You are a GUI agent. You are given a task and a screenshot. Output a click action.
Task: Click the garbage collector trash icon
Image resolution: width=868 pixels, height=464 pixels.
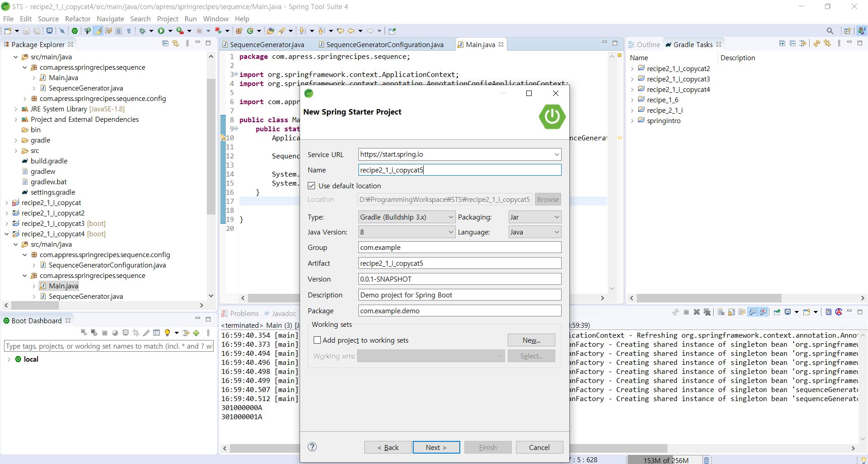point(706,460)
